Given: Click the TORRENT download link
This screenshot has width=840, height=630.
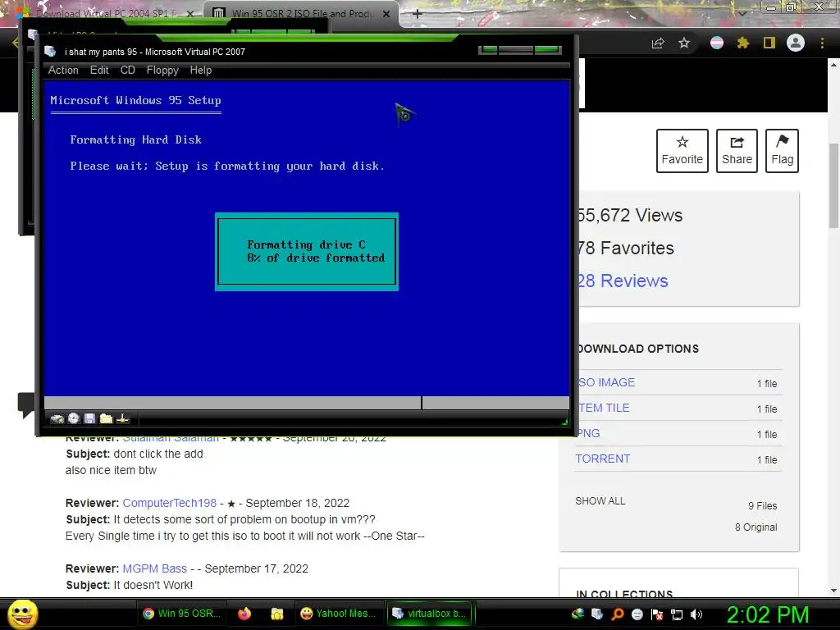Looking at the screenshot, I should [x=603, y=459].
